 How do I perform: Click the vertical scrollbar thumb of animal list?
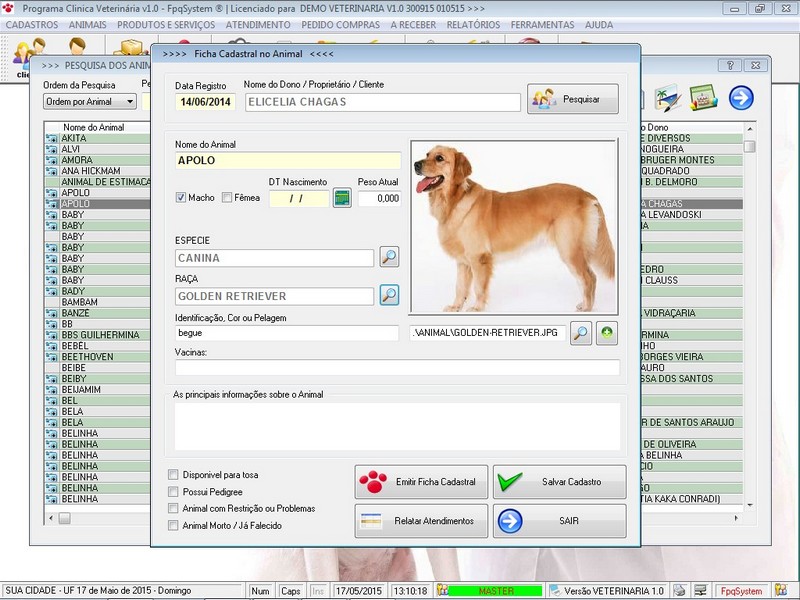point(749,146)
